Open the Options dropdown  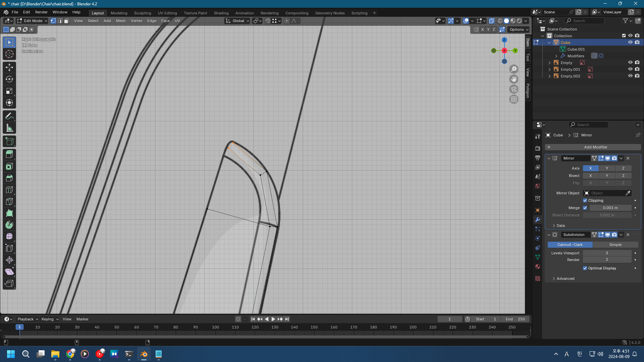[x=519, y=29]
